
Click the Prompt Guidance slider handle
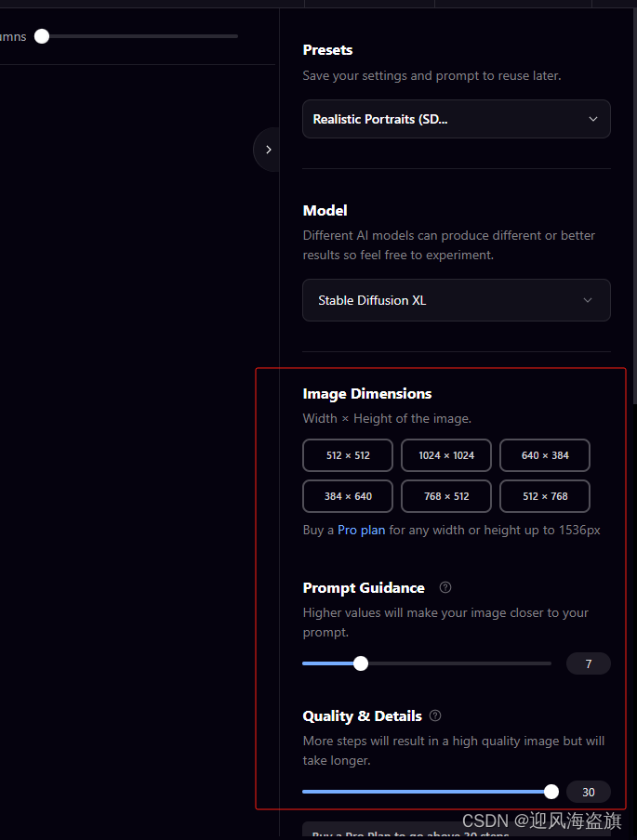(x=361, y=663)
